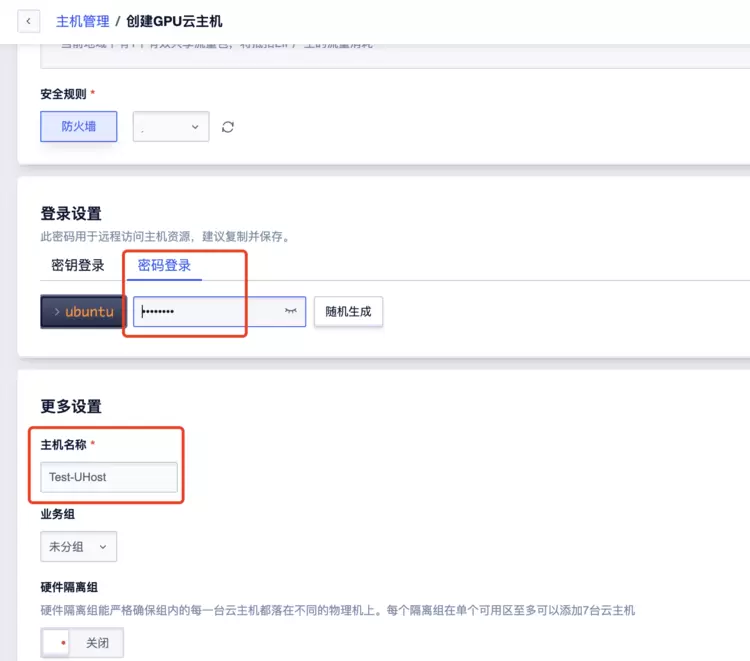Click the 创建GPU云主机 breadcrumb title

pyautogui.click(x=174, y=21)
